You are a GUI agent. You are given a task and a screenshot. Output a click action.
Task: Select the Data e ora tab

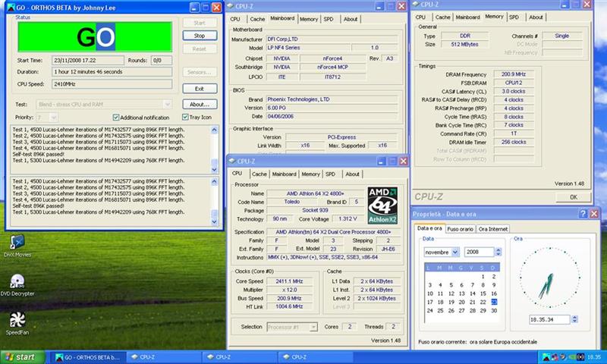429,228
